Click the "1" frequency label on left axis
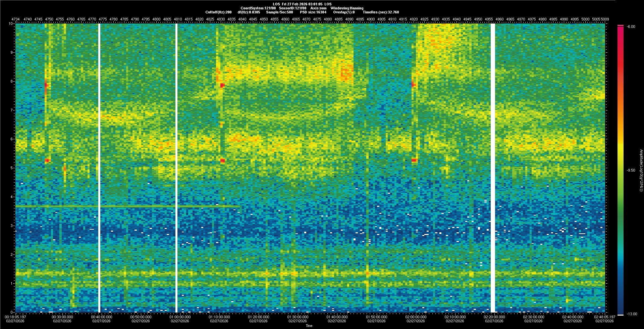This screenshot has height=329, width=644. [x=12, y=283]
